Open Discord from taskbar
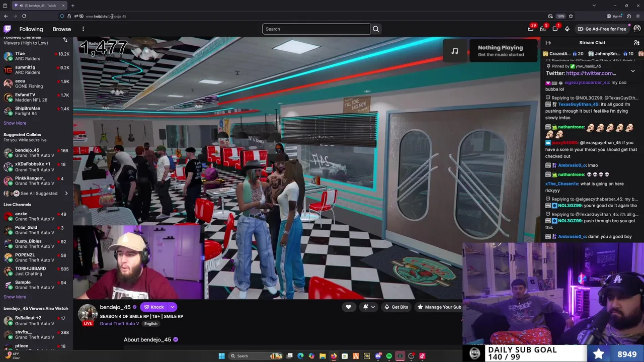 (x=378, y=356)
